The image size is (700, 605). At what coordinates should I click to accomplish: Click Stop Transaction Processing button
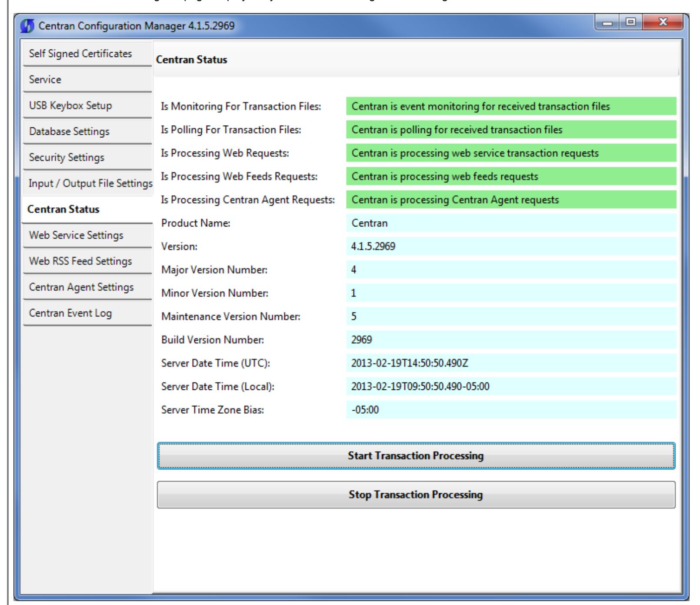coord(416,495)
